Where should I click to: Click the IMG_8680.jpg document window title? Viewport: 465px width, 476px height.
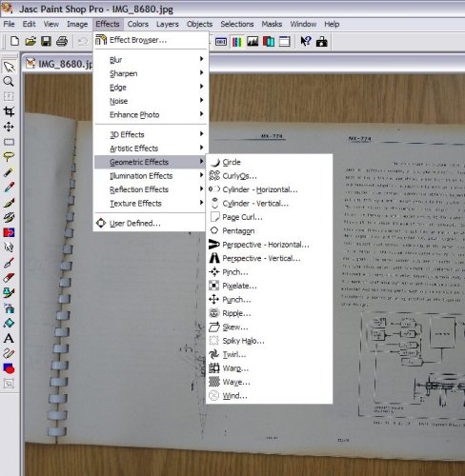[x=66, y=64]
